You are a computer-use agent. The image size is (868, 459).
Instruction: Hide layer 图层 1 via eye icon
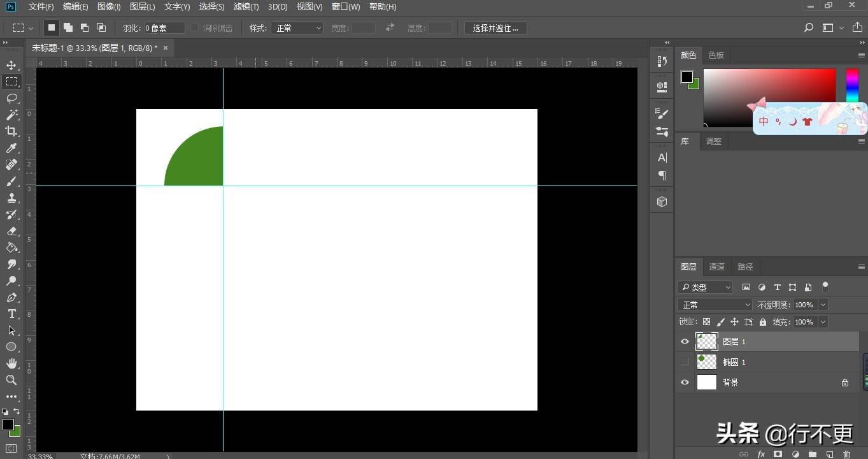(685, 342)
